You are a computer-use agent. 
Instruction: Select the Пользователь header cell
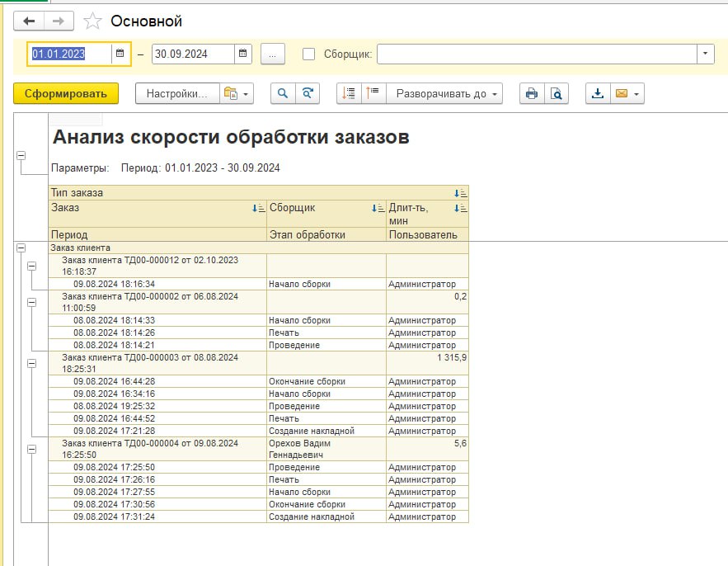coord(427,234)
